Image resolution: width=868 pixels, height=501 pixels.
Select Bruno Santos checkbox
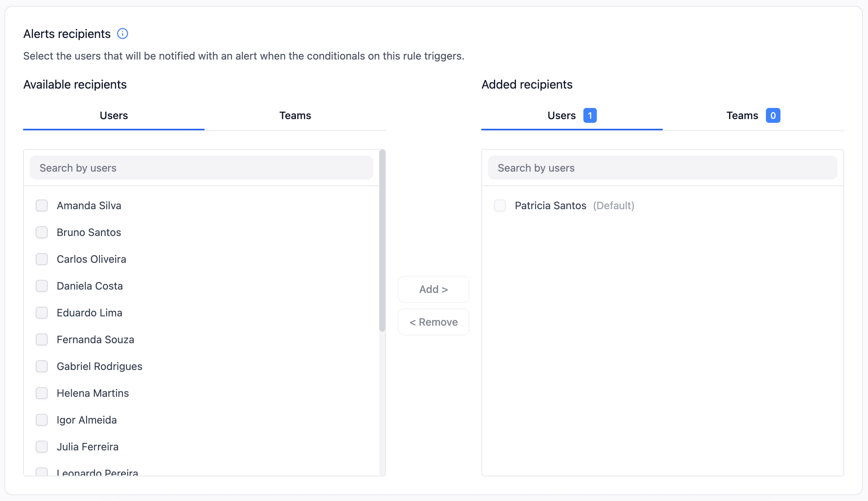(x=42, y=232)
